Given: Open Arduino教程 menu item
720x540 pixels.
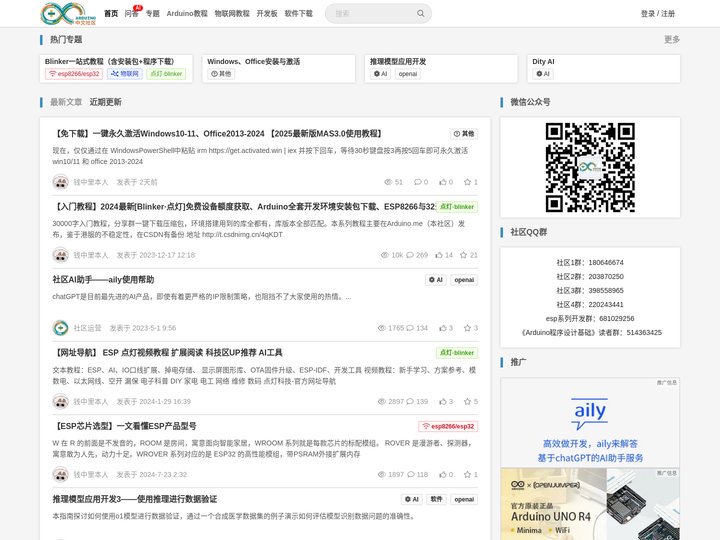Looking at the screenshot, I should 187,13.
